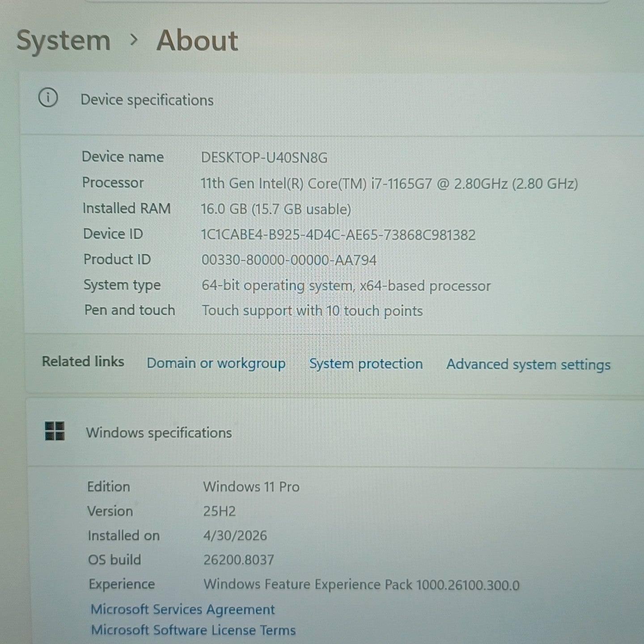This screenshot has width=644, height=644.
Task: Open the Microsoft Services Agreement link
Action: [182, 610]
